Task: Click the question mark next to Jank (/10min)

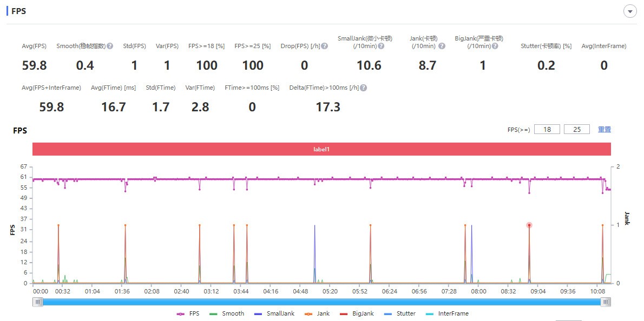Action: pyautogui.click(x=442, y=46)
